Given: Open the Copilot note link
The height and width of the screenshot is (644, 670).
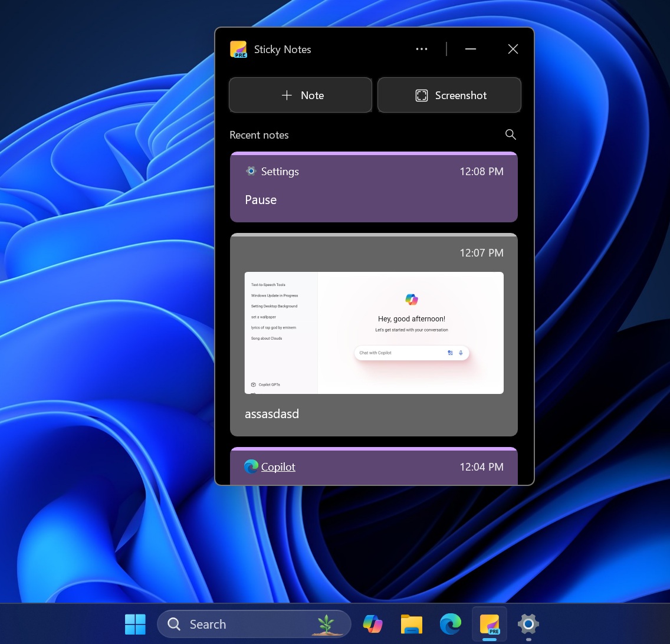Looking at the screenshot, I should tap(278, 466).
